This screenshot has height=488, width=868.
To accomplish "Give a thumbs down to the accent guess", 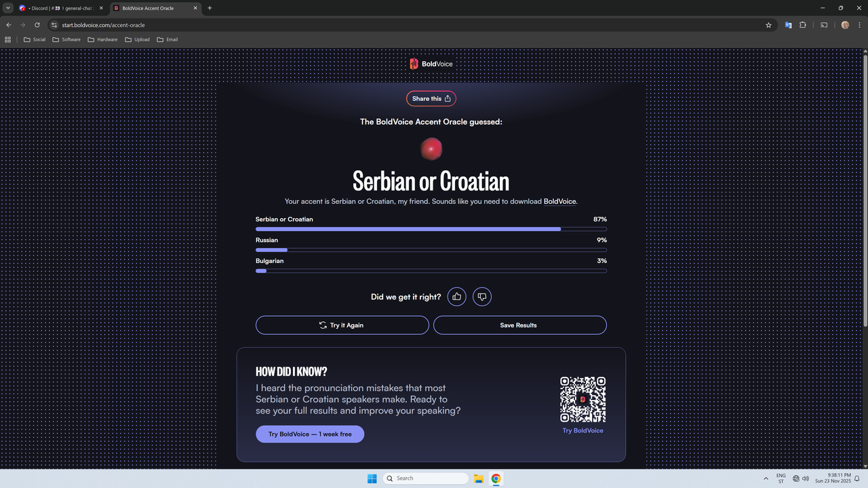I will point(481,296).
